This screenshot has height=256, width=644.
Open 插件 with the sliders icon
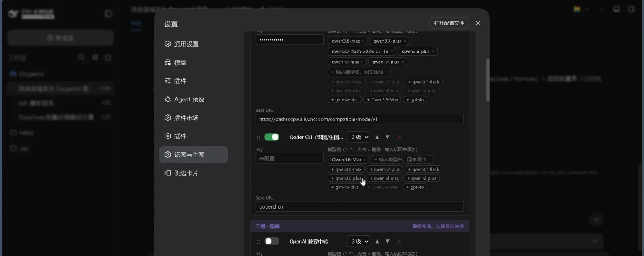click(194, 81)
